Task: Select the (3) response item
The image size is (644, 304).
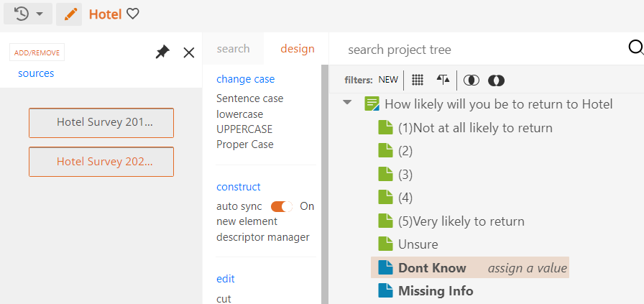Action: [405, 175]
